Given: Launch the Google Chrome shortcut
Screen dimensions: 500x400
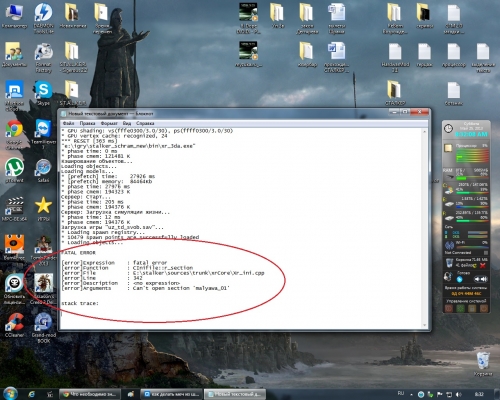Looking at the screenshot, I should tap(14, 134).
